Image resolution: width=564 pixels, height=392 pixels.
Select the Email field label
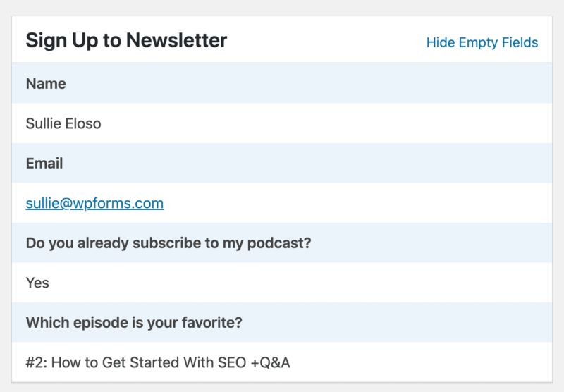coord(44,164)
